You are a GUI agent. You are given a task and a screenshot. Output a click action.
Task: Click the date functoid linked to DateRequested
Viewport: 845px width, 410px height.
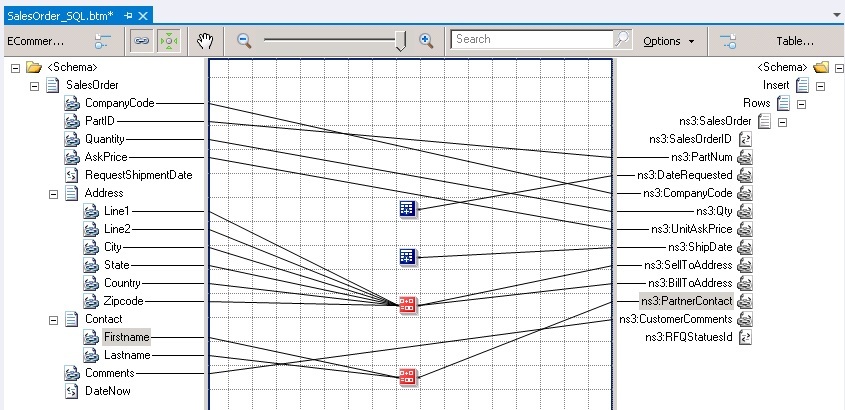click(x=407, y=209)
